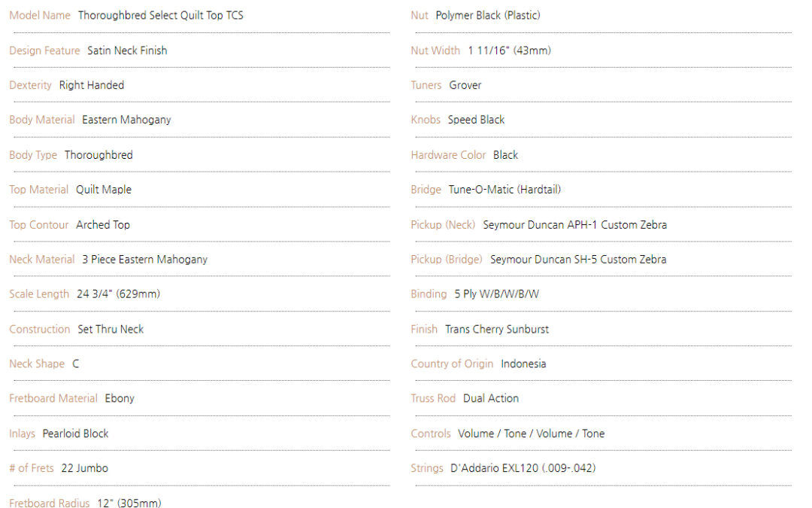Click Eastern Mahogany body value
The width and height of the screenshot is (812, 508).
point(126,120)
